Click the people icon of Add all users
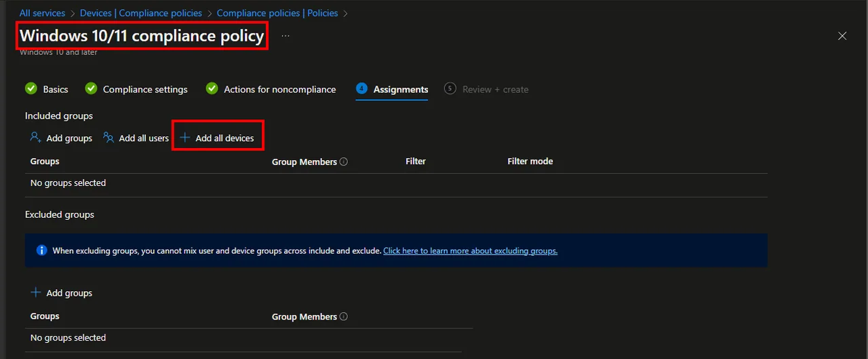The image size is (868, 359). pos(108,137)
